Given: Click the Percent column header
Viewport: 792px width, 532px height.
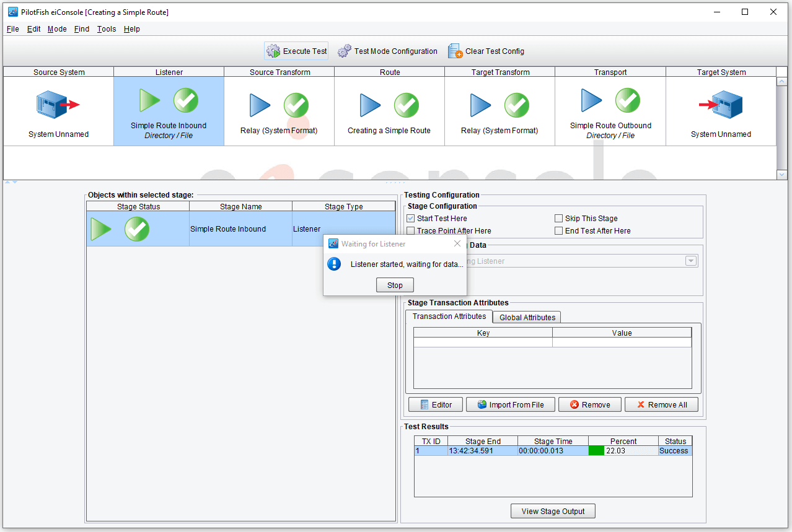Looking at the screenshot, I should click(623, 441).
